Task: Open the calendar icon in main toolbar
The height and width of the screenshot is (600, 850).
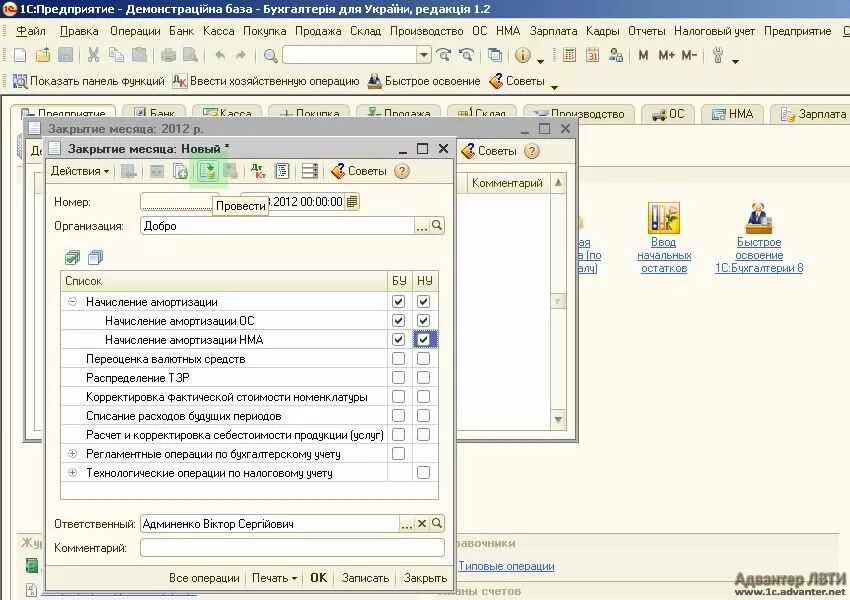Action: pos(592,55)
